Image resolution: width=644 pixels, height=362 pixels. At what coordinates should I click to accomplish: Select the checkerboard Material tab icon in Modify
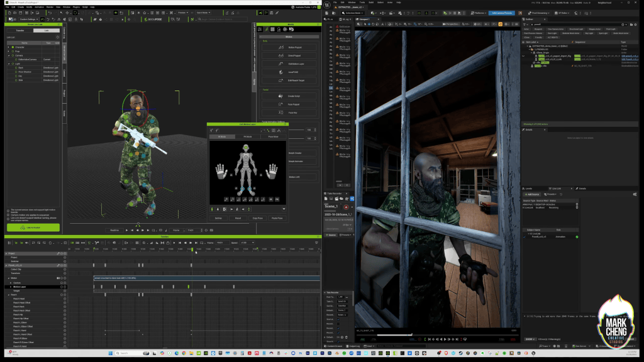point(272,29)
